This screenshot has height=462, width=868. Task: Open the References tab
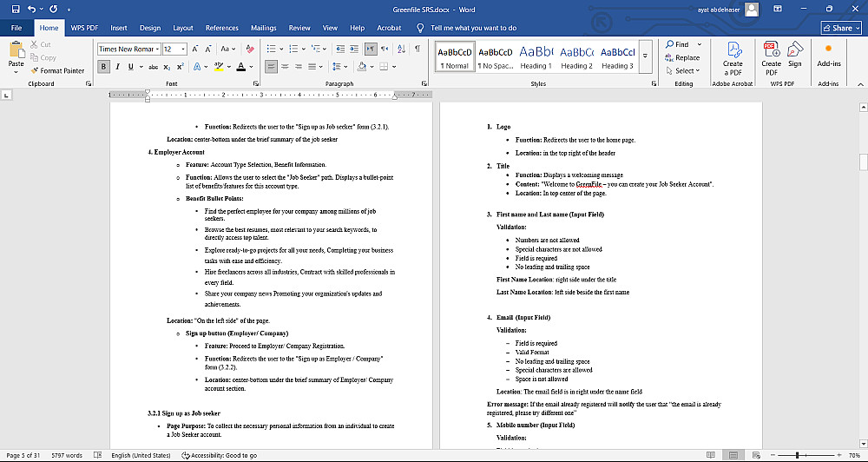click(x=222, y=28)
